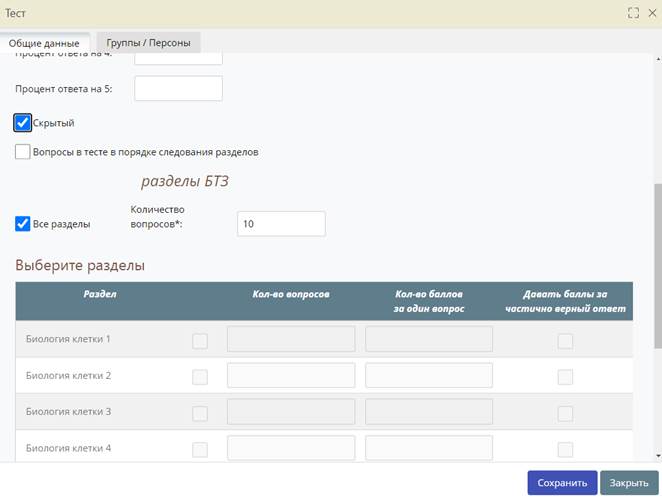Uncheck the Скрытый checkbox
662x502 pixels.
coord(23,123)
